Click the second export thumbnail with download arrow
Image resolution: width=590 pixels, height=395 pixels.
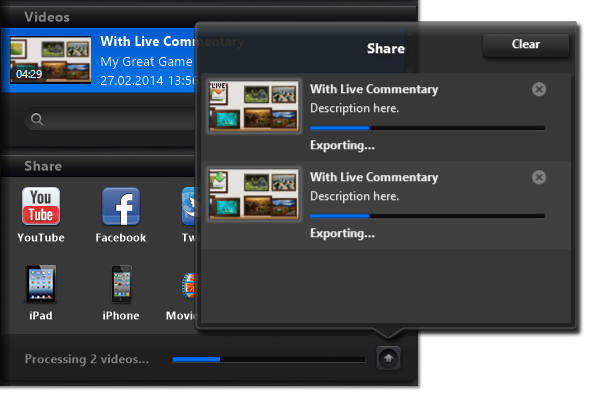[x=254, y=194]
